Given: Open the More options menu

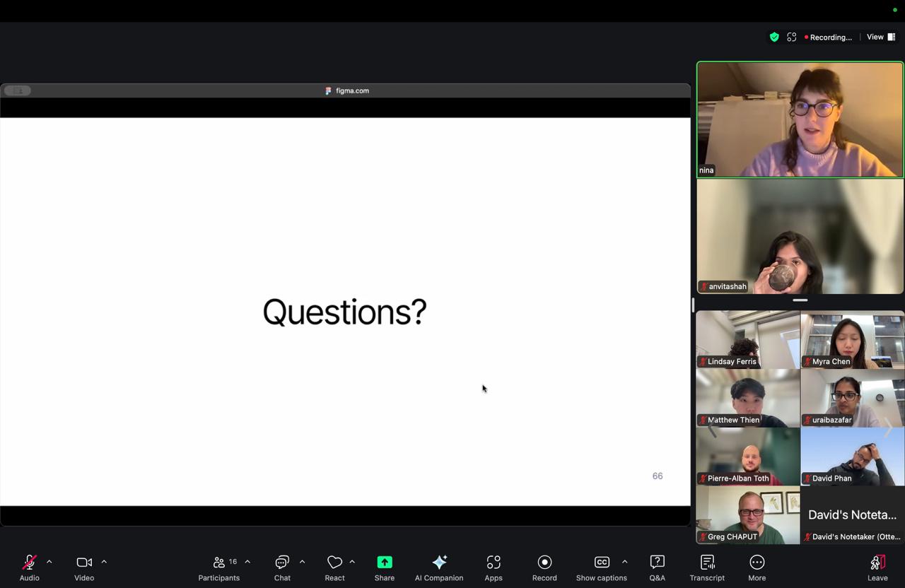Looking at the screenshot, I should 757,563.
